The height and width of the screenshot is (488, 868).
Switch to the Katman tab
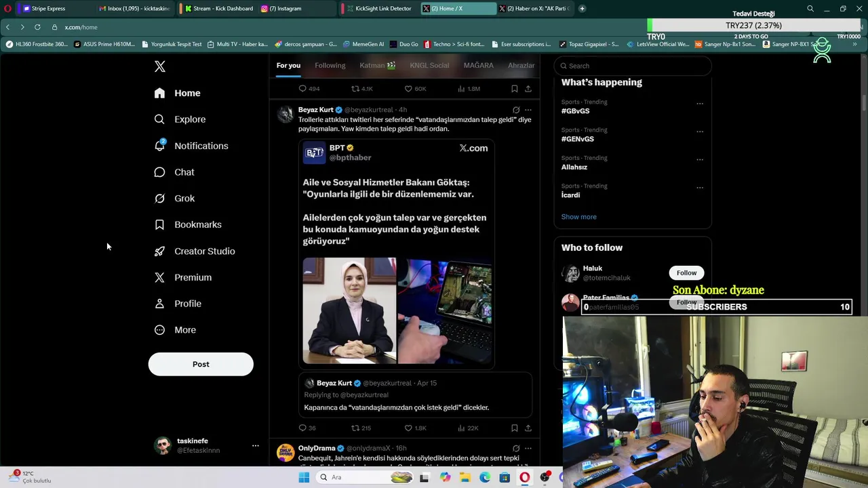[378, 65]
